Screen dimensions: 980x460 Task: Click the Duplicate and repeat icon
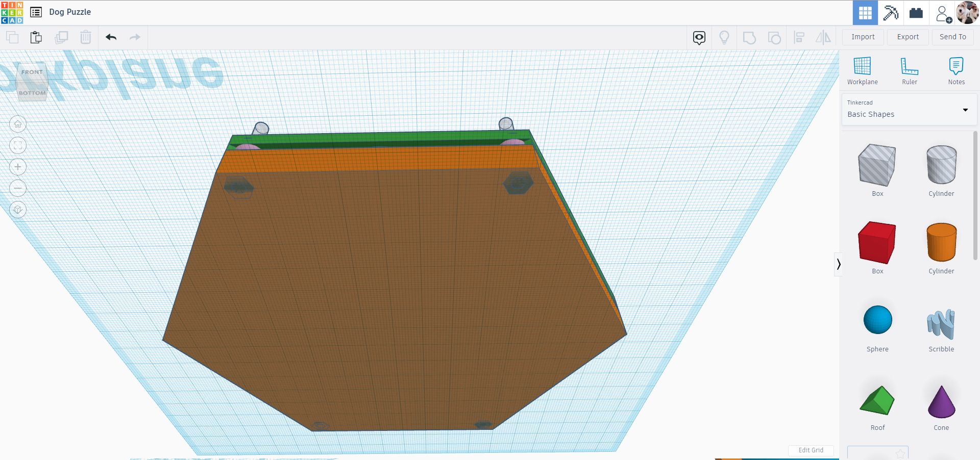[x=61, y=37]
